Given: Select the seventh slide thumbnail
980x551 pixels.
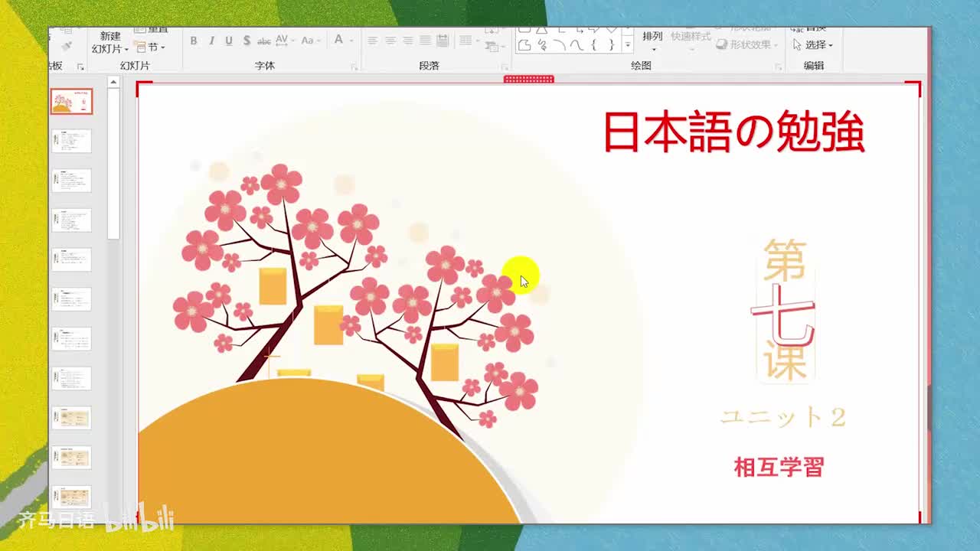Looking at the screenshot, I should coord(71,339).
